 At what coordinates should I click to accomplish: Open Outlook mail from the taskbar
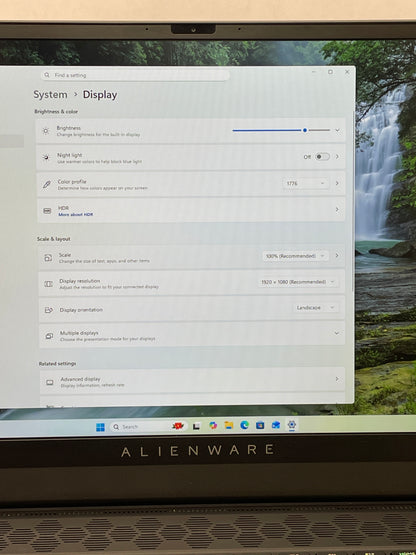276,425
